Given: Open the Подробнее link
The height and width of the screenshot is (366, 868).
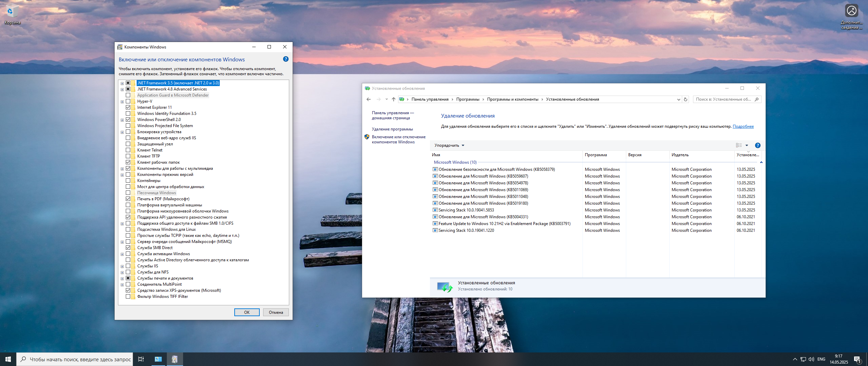Looking at the screenshot, I should point(743,126).
